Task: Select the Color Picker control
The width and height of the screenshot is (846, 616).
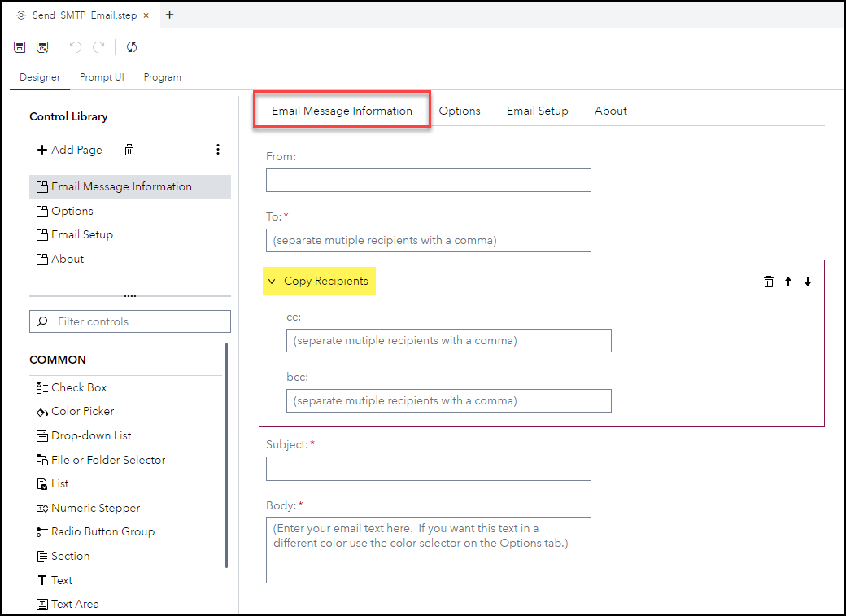Action: (x=81, y=411)
